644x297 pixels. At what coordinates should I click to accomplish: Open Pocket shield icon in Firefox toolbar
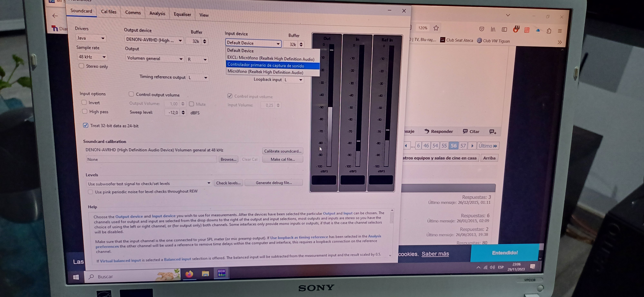pyautogui.click(x=482, y=29)
